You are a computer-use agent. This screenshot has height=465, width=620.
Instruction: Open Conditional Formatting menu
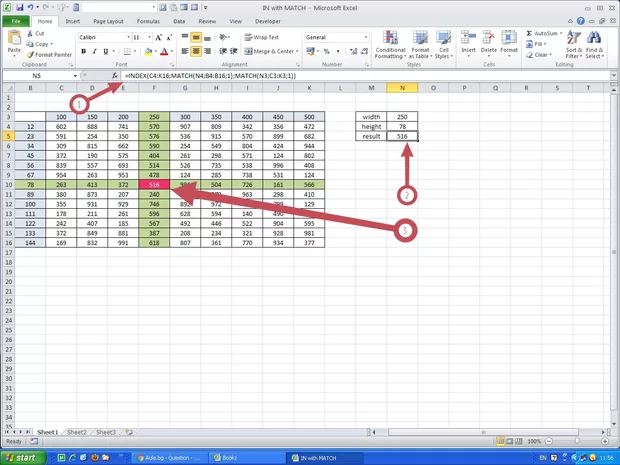[x=390, y=45]
